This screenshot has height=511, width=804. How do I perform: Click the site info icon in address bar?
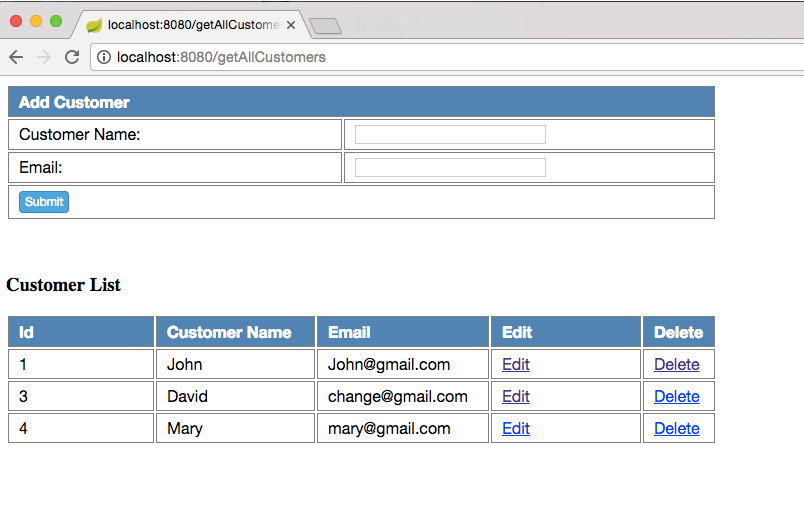tap(104, 57)
